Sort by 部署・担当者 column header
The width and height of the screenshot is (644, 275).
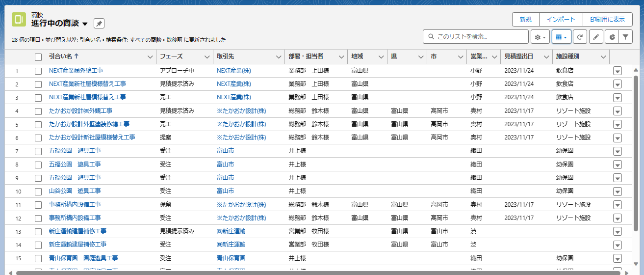click(306, 57)
